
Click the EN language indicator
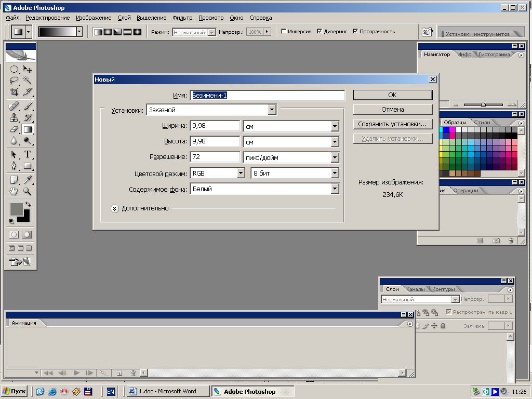coord(111,392)
